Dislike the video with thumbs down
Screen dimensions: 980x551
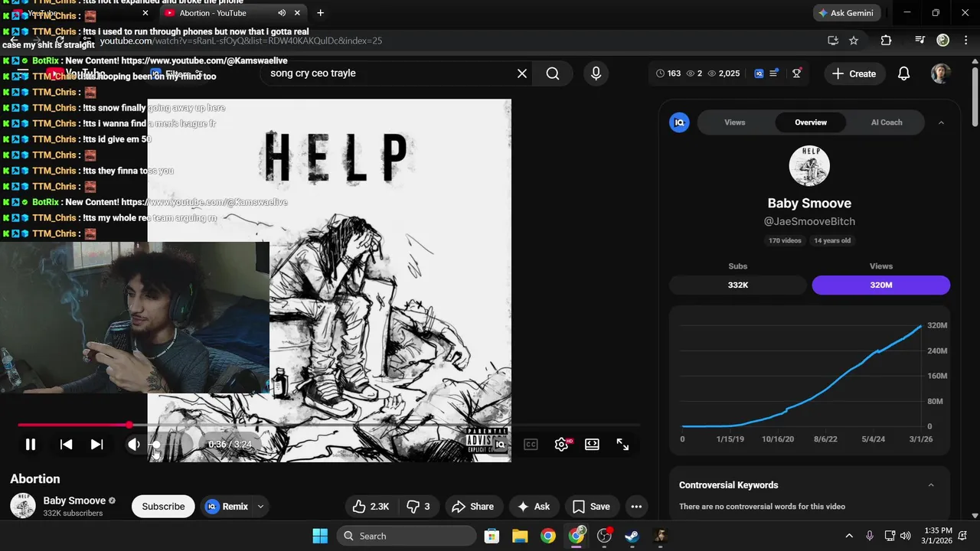pyautogui.click(x=418, y=507)
